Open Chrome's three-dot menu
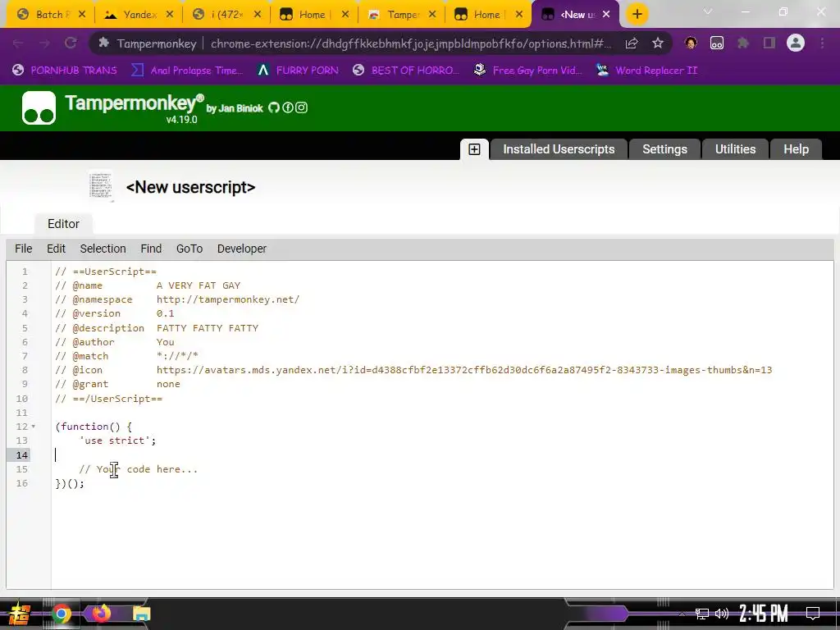The width and height of the screenshot is (840, 630). pos(822,43)
